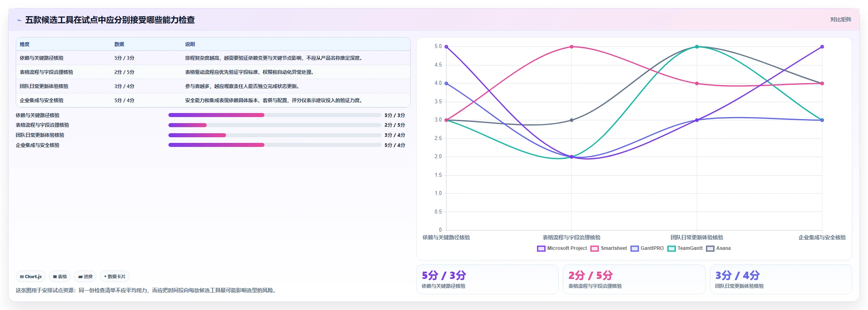Click x-axis label 企业集成与安全核验 under chart
This screenshot has width=868, height=310.
[x=822, y=238]
